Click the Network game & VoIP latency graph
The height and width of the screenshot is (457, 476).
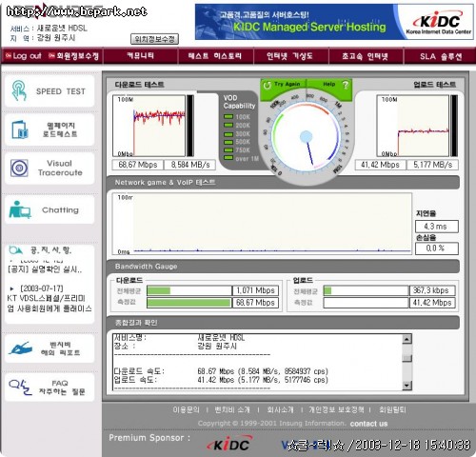[x=262, y=224]
